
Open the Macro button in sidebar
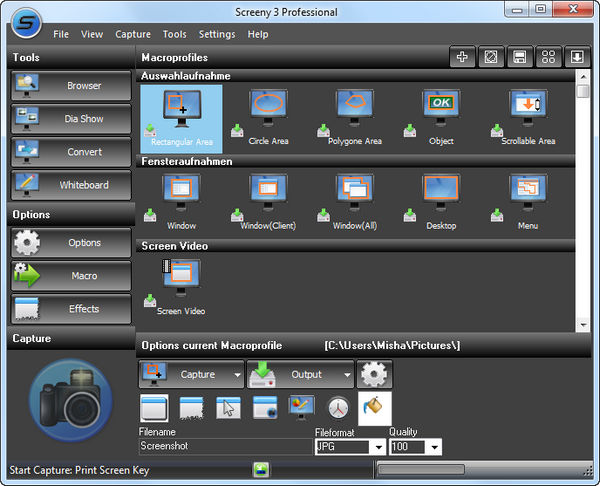[71, 276]
